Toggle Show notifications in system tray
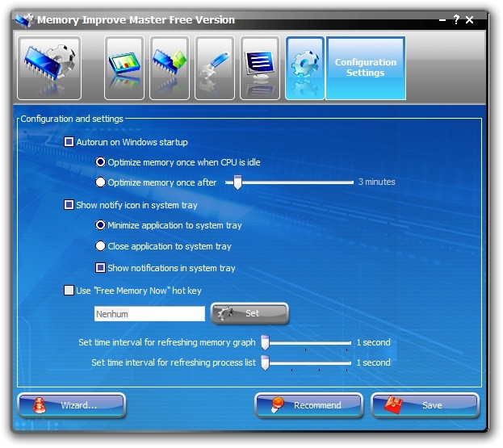 [100, 267]
